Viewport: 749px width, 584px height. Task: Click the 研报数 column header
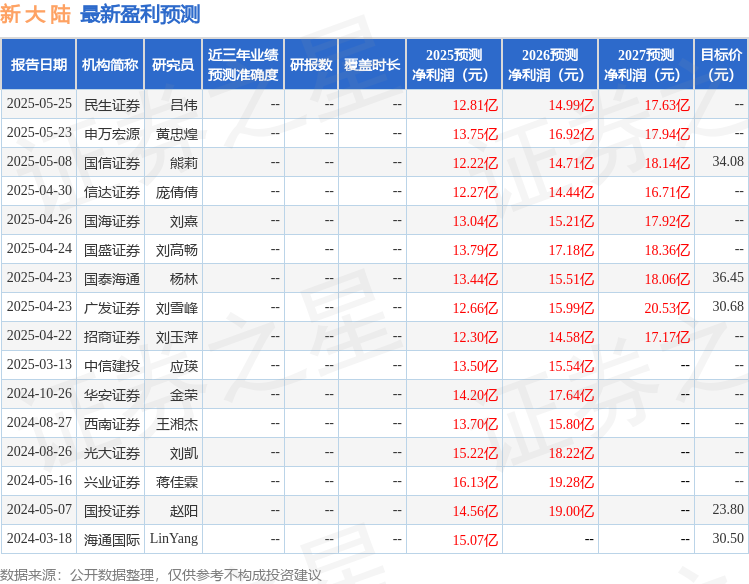[311, 64]
